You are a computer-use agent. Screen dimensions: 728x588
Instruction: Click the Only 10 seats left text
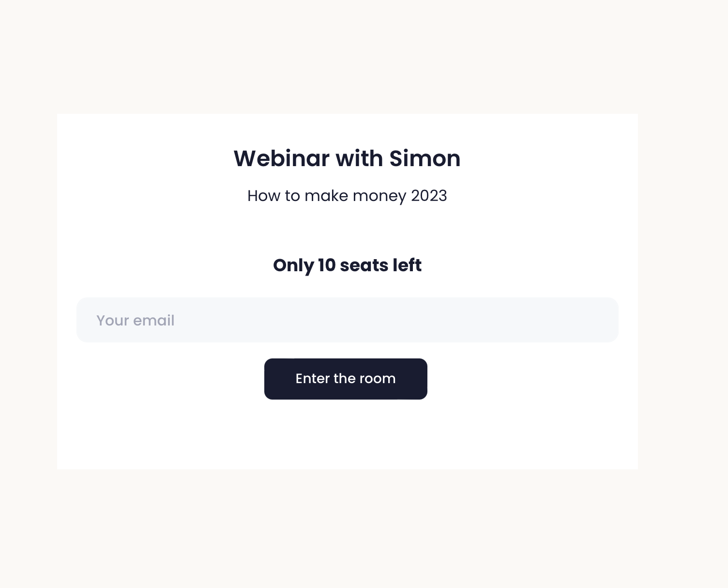pyautogui.click(x=347, y=265)
